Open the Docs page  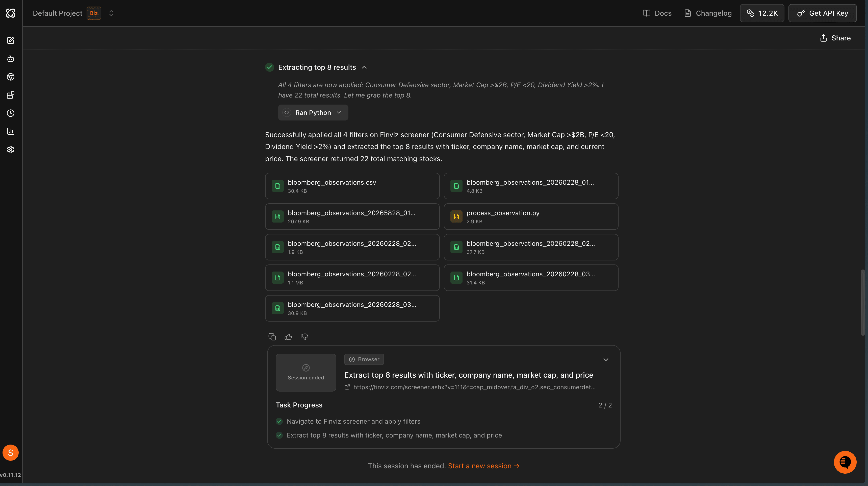[657, 13]
